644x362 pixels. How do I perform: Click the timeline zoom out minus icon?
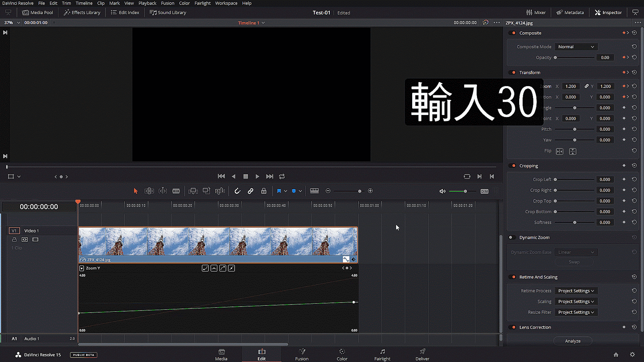click(x=328, y=191)
